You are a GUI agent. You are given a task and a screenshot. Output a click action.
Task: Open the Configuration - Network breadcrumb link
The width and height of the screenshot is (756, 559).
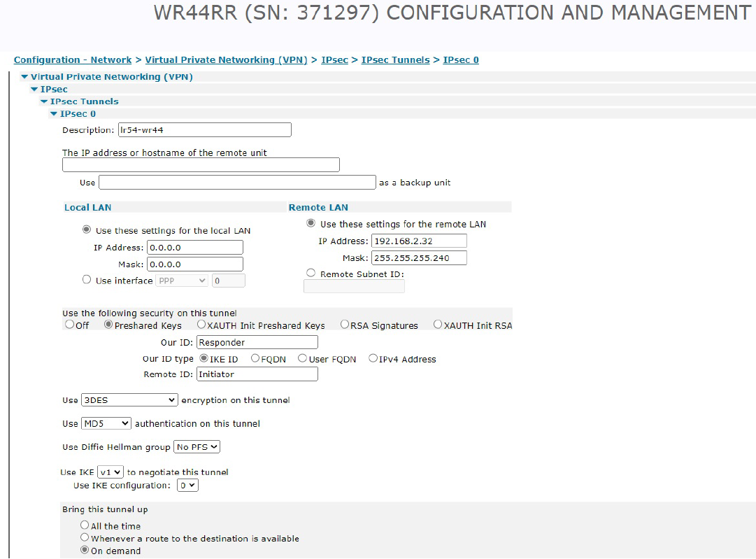72,59
